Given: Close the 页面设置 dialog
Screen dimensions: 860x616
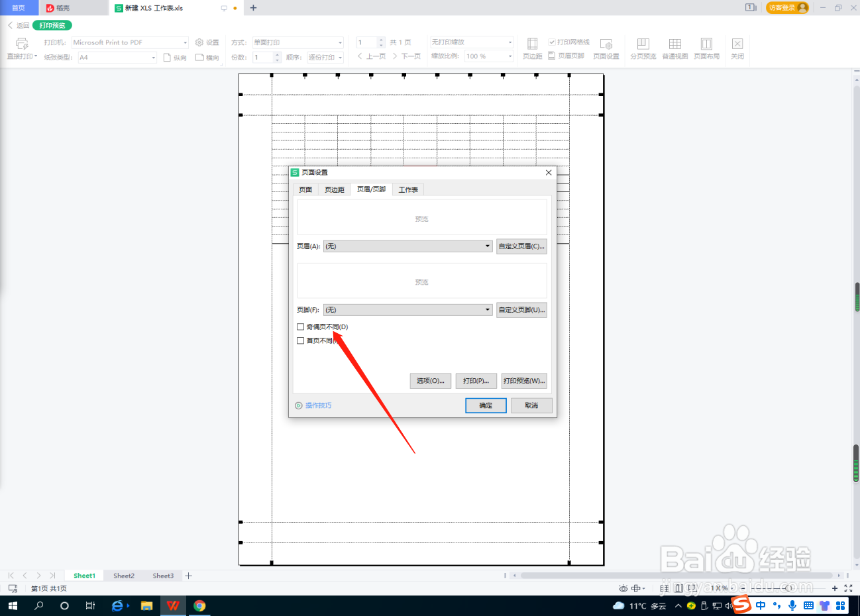Looking at the screenshot, I should (549, 172).
